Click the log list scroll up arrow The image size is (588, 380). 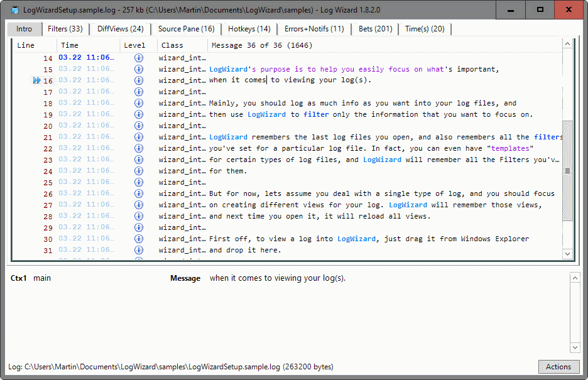pos(568,44)
